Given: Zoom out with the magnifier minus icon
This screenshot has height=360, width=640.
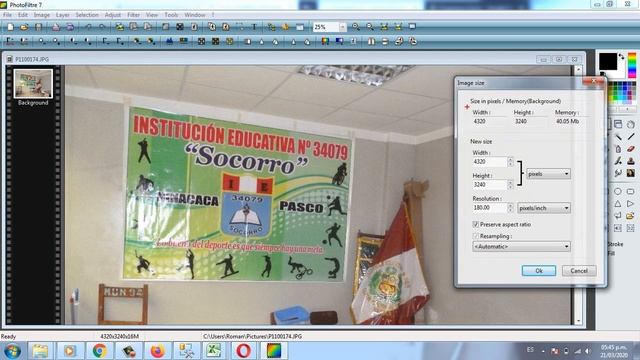Looking at the screenshot, I should click(370, 27).
